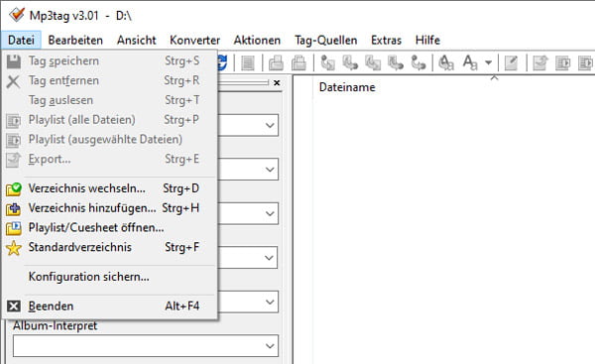Expand the dropdown arrow directly above Album-Interpret label

pyautogui.click(x=270, y=303)
